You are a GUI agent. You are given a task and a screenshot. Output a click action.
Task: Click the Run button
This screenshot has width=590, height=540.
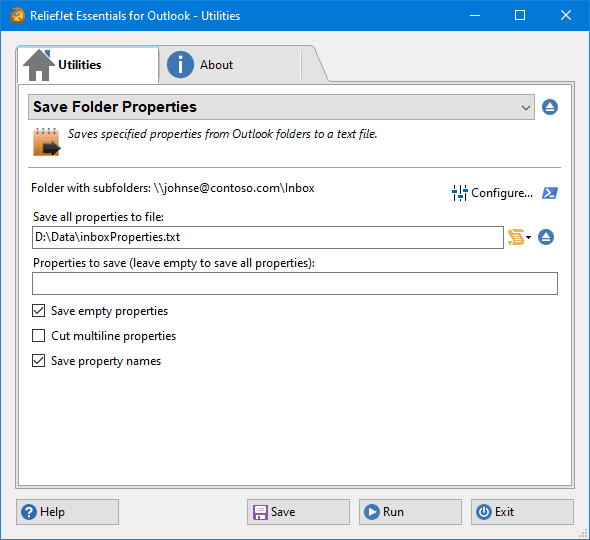[410, 512]
